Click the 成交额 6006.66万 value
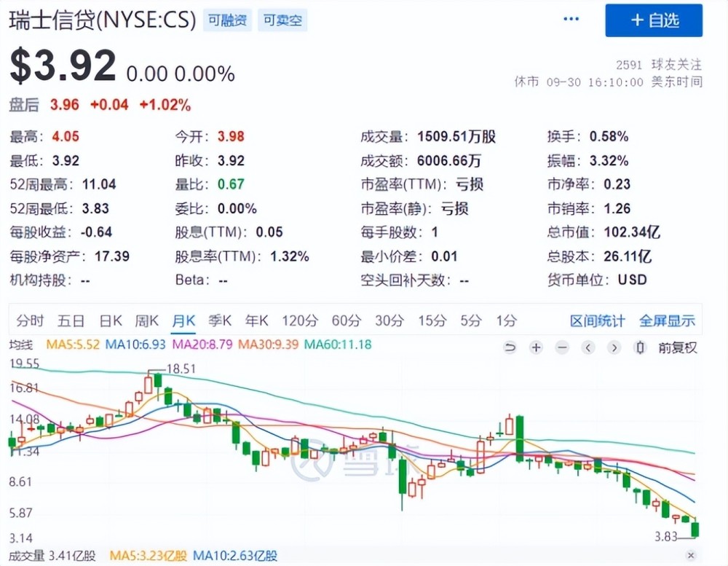728x566 pixels. 449,161
